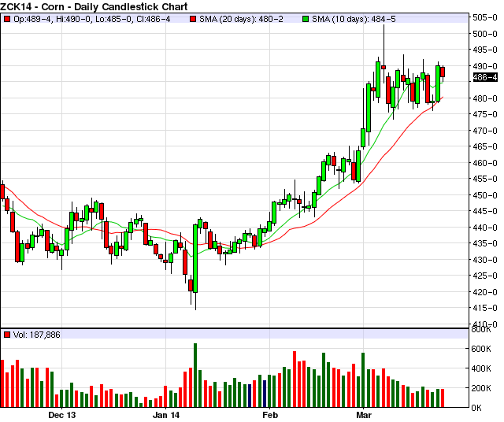Image resolution: width=504 pixels, height=422 pixels.
Task: Click the red OHLC legend swatch
Action: coord(7,19)
